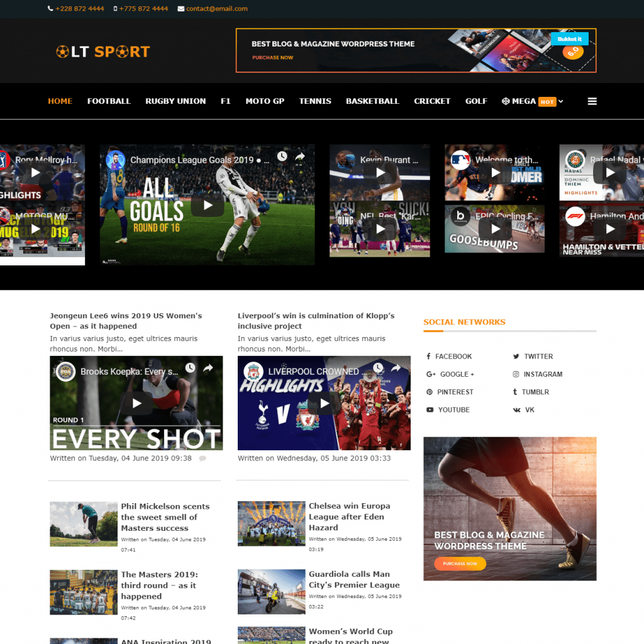Click Phil Mickelson golf thumbnail image

84,524
